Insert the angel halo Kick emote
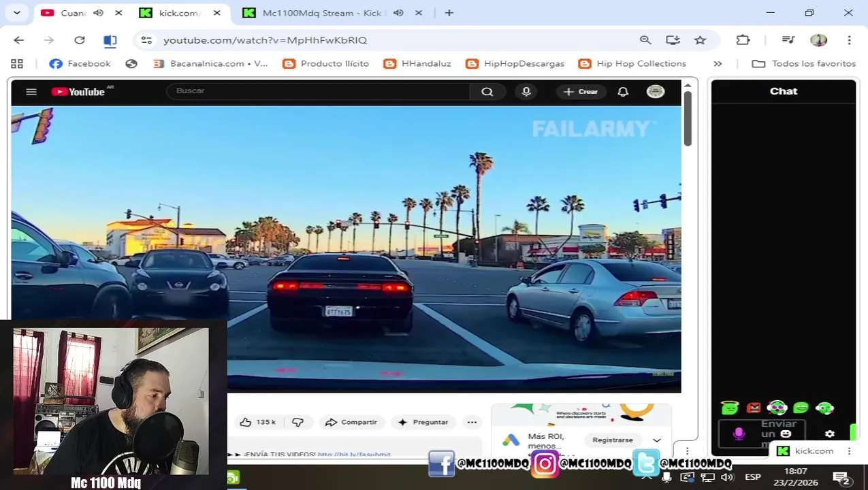The width and height of the screenshot is (868, 490). pos(730,408)
